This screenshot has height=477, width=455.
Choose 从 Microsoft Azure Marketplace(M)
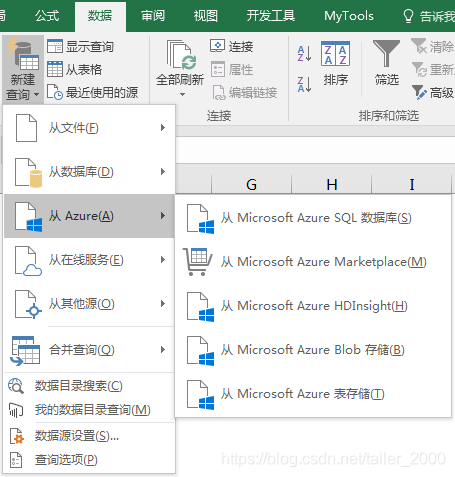[x=313, y=262]
